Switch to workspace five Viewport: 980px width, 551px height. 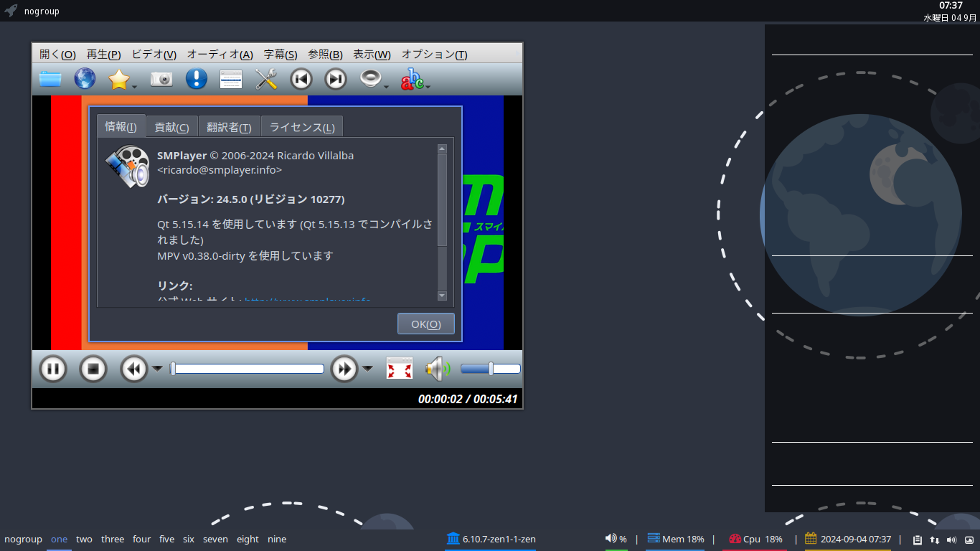pyautogui.click(x=167, y=539)
